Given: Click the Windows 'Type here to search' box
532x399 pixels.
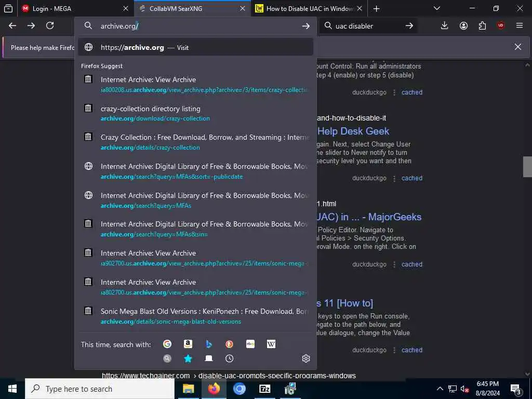Looking at the screenshot, I should point(100,389).
